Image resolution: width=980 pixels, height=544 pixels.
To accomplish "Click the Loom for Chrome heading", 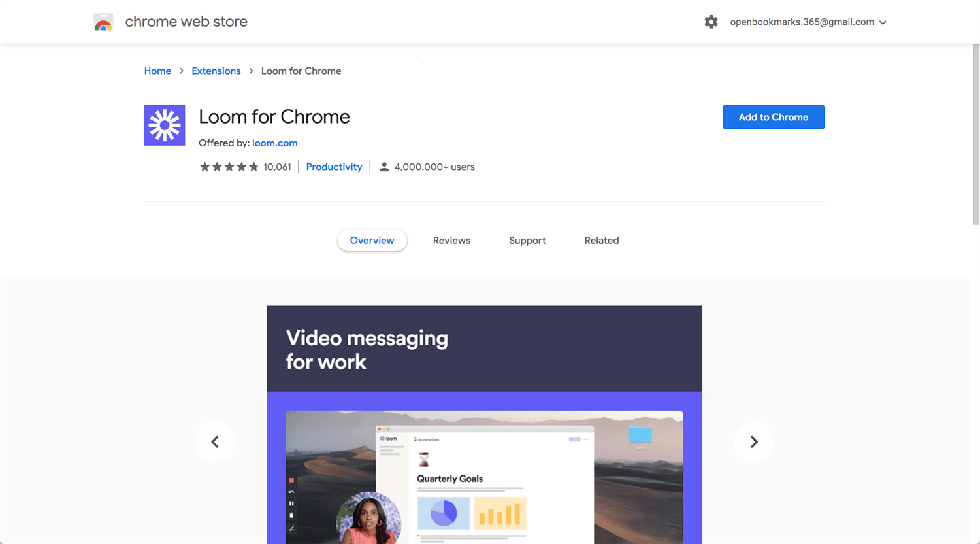I will tap(274, 116).
